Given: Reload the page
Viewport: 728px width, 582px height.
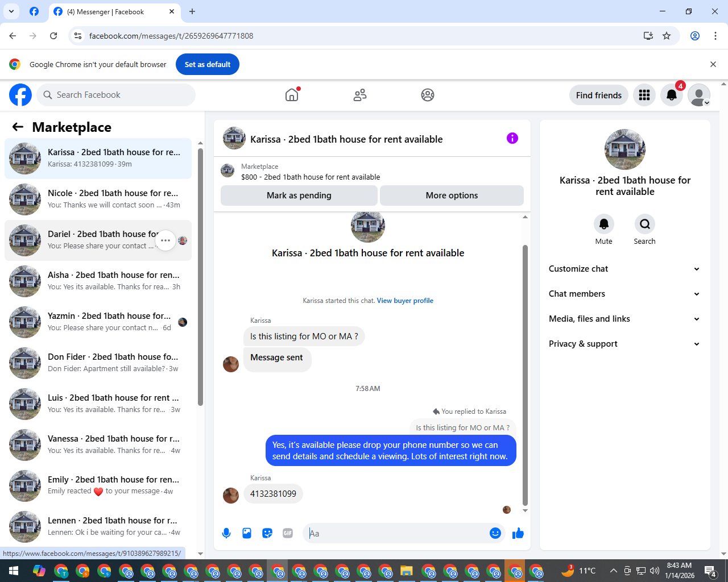Looking at the screenshot, I should (x=53, y=36).
